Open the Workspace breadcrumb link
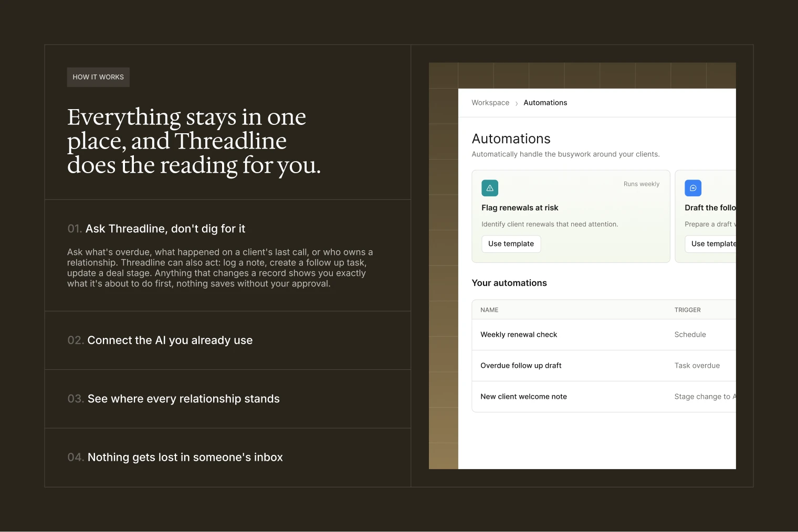 pyautogui.click(x=490, y=103)
